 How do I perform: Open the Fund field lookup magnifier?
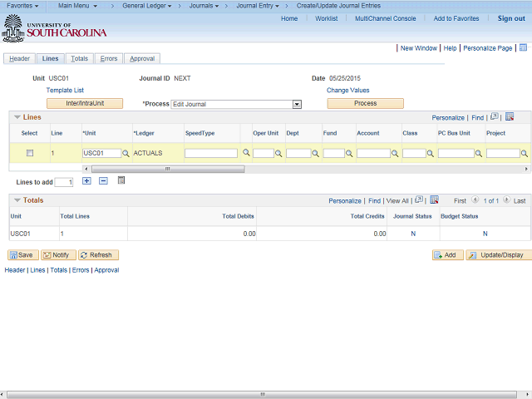pyautogui.click(x=349, y=153)
